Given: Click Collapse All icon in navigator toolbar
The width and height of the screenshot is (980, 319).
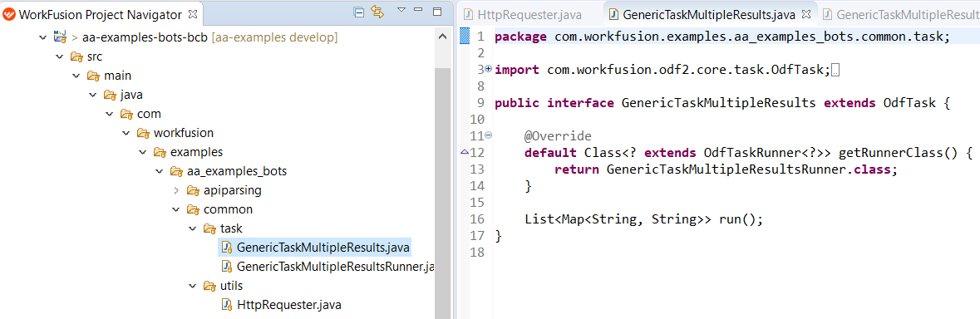Looking at the screenshot, I should pyautogui.click(x=359, y=12).
